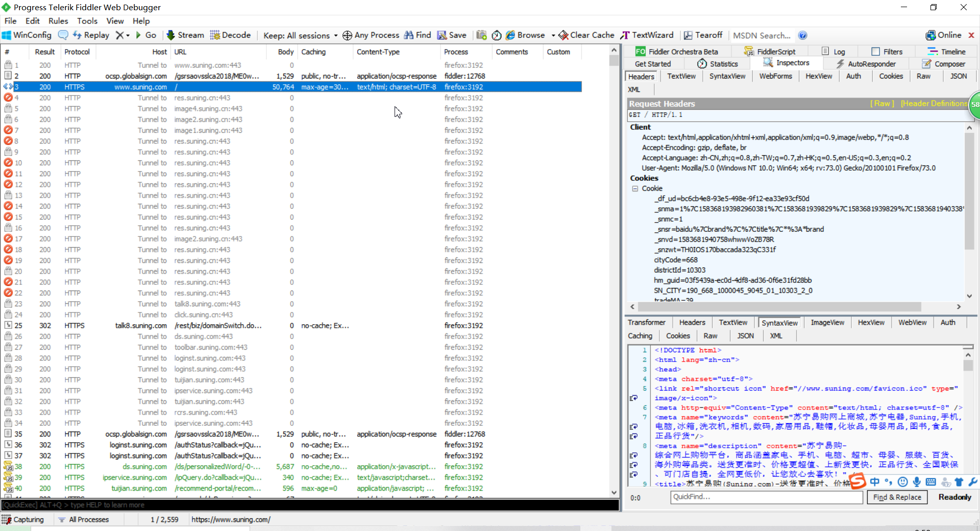Click the Sogou IME microphone icon

(x=917, y=482)
